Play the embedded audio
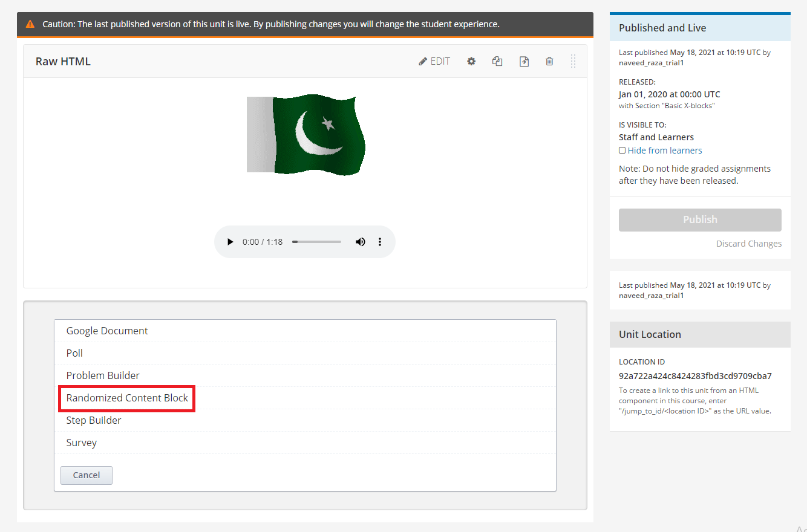Screen dimensions: 807x532 pyautogui.click(x=230, y=241)
